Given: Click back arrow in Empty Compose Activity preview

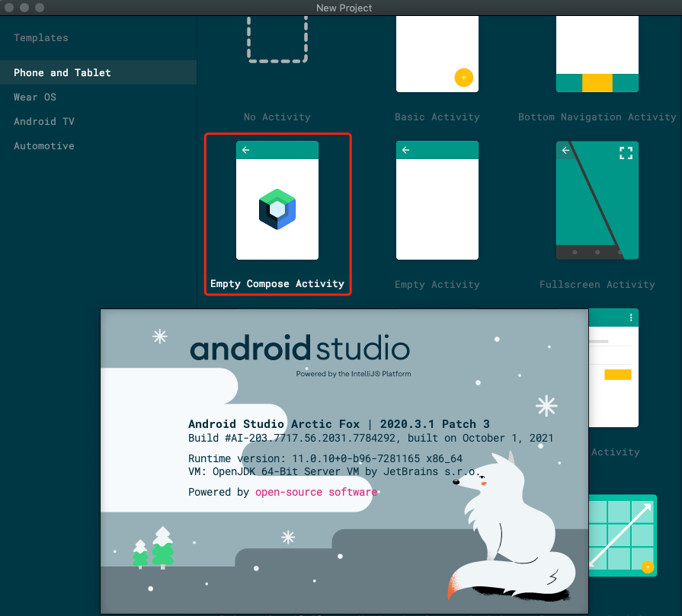Looking at the screenshot, I should pyautogui.click(x=245, y=150).
